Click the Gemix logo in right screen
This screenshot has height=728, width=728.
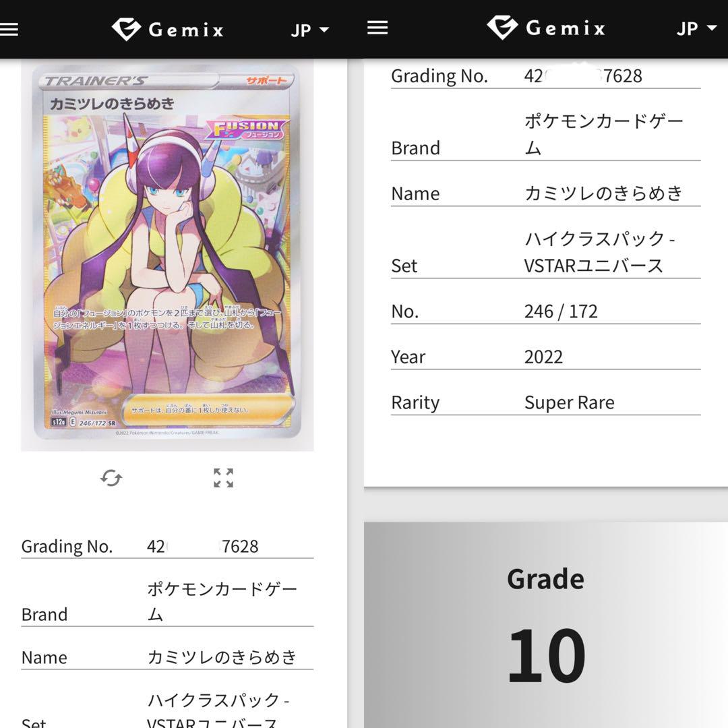[546, 28]
